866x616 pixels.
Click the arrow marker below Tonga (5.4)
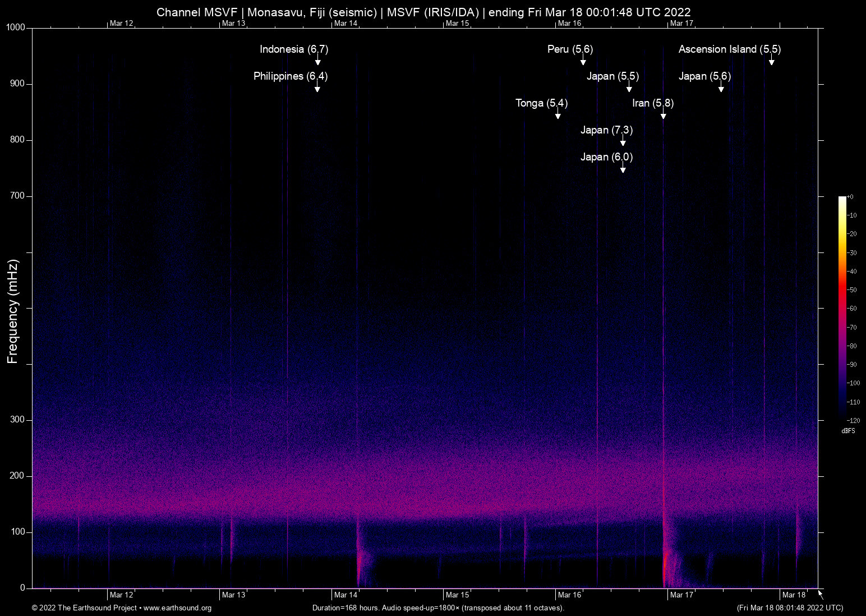click(x=558, y=114)
